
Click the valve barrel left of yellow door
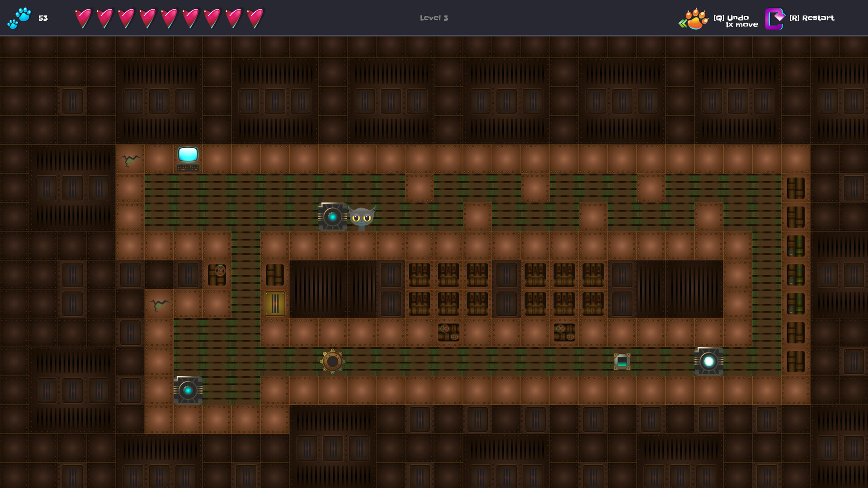pyautogui.click(x=217, y=274)
